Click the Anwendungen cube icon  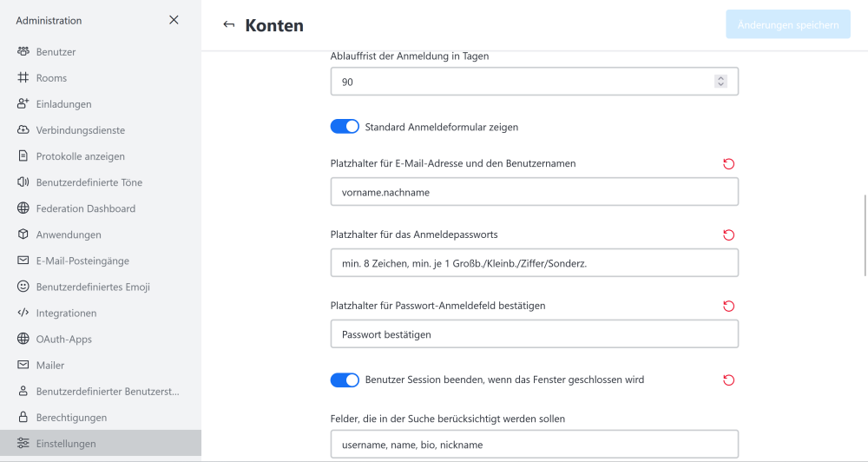point(23,234)
